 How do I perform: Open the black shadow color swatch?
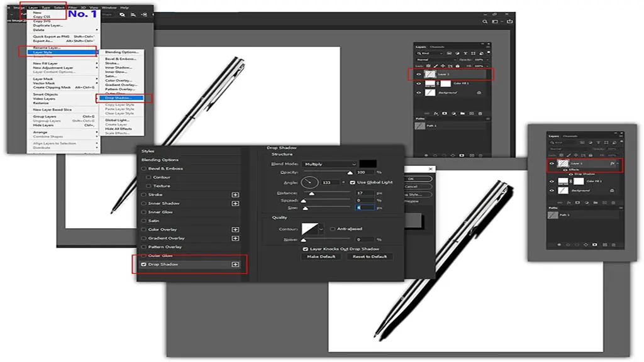[x=368, y=164]
